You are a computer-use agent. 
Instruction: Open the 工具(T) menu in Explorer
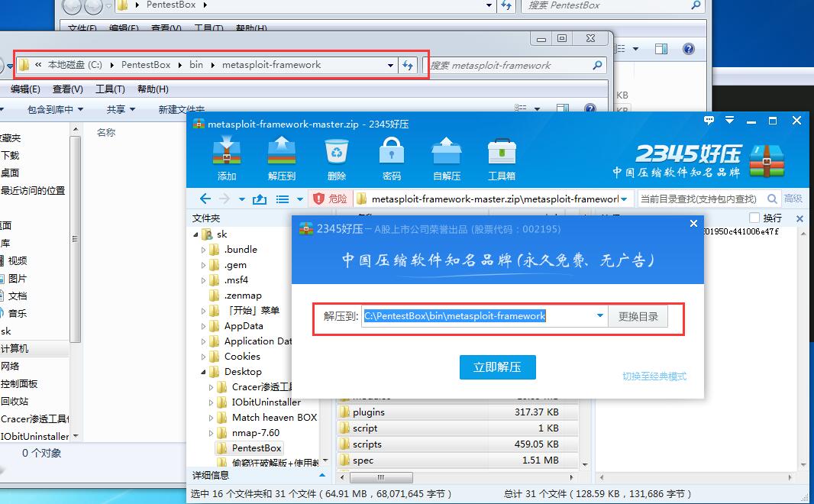[x=109, y=89]
